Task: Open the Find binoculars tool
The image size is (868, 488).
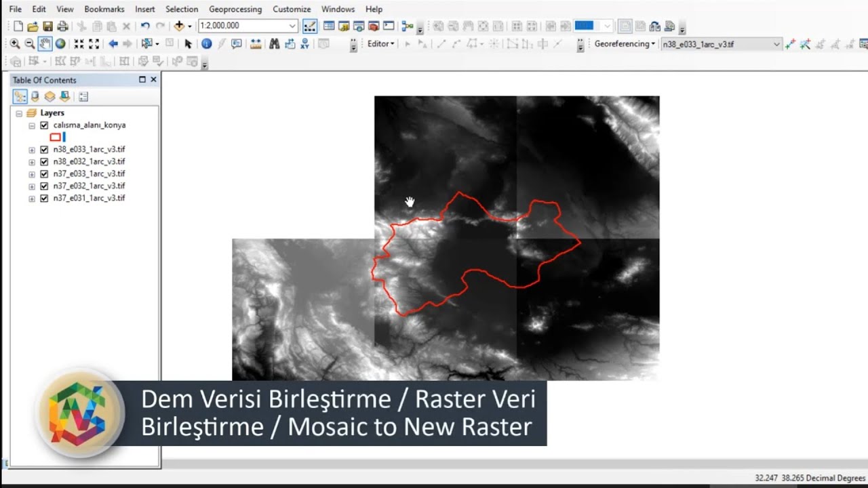Action: click(x=274, y=43)
